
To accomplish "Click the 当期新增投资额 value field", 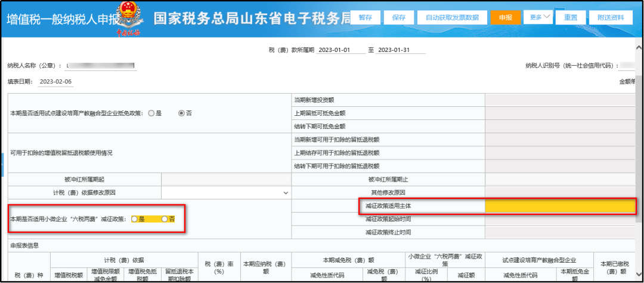I will coord(560,100).
